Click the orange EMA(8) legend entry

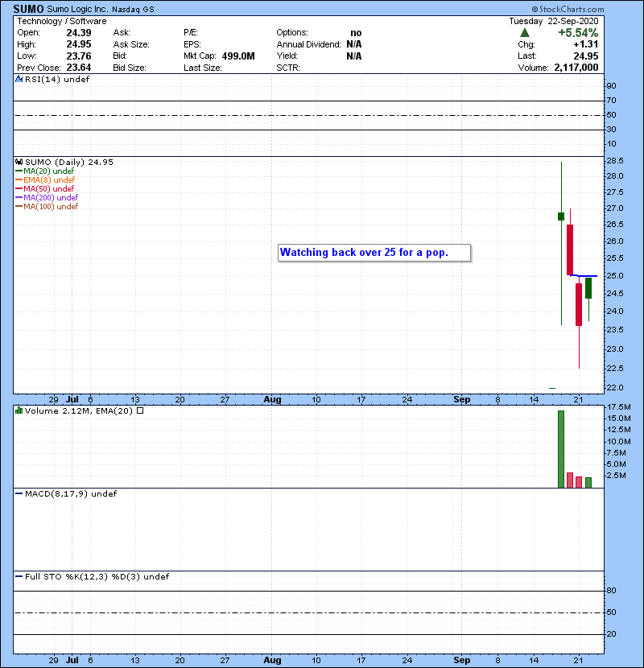pyautogui.click(x=47, y=180)
